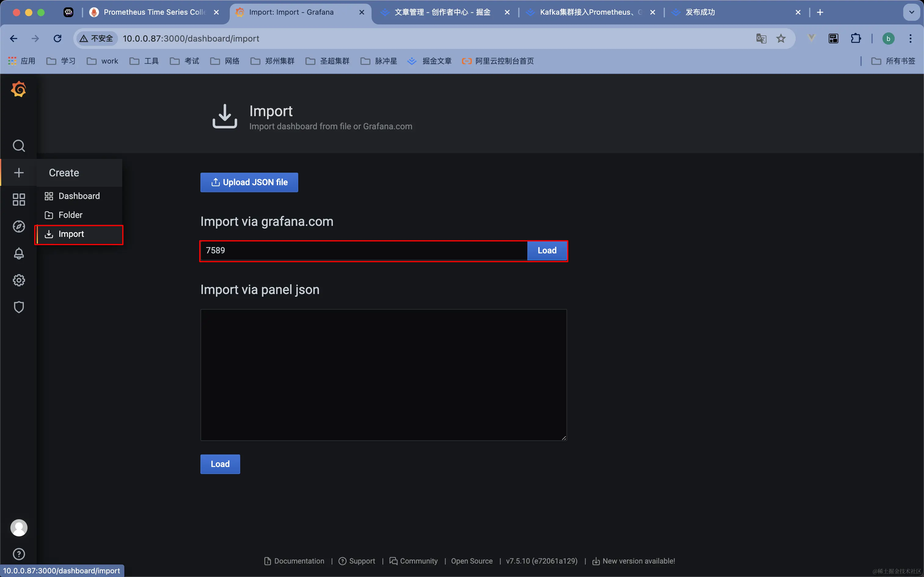Viewport: 924px width, 577px height.
Task: Switch to the 文章管理 创作者中心 tab
Action: (442, 12)
